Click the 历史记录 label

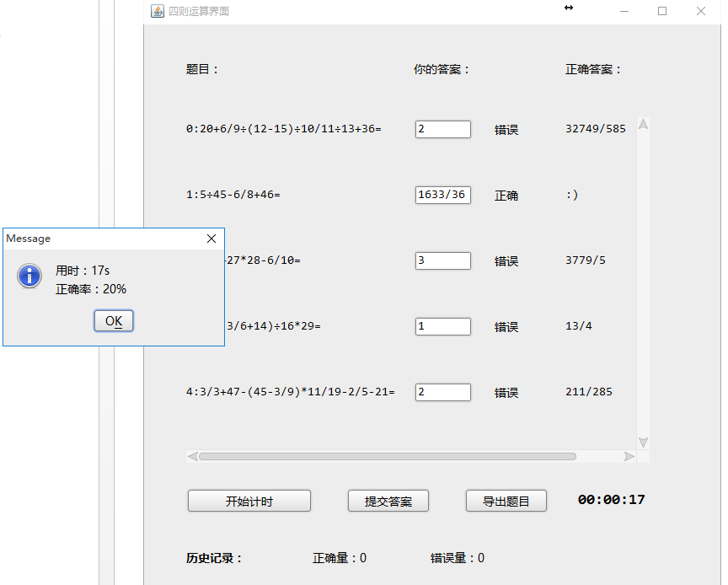coord(214,557)
